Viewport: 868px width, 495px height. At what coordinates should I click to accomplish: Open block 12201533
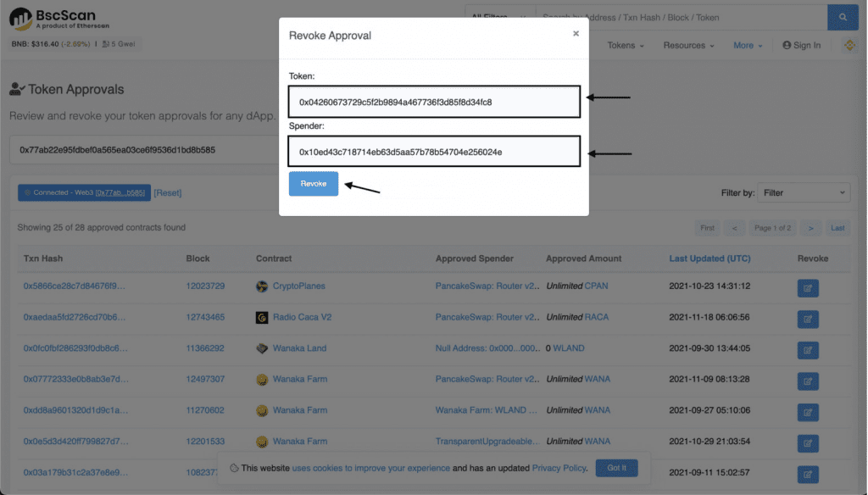[x=205, y=442]
